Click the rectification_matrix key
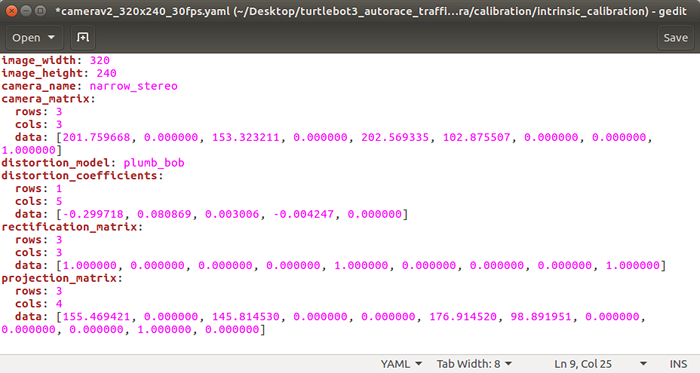This screenshot has width=700, height=373. [x=69, y=227]
